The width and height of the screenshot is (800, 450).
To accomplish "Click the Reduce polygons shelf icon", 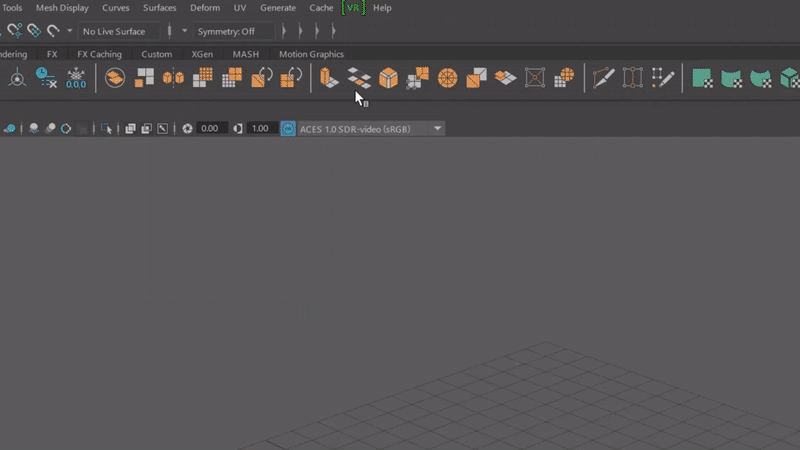I will (x=232, y=78).
